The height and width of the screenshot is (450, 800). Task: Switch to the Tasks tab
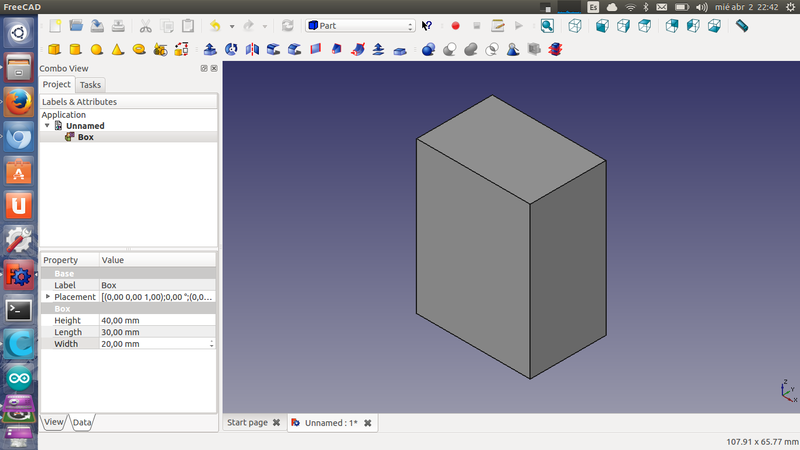pyautogui.click(x=91, y=85)
